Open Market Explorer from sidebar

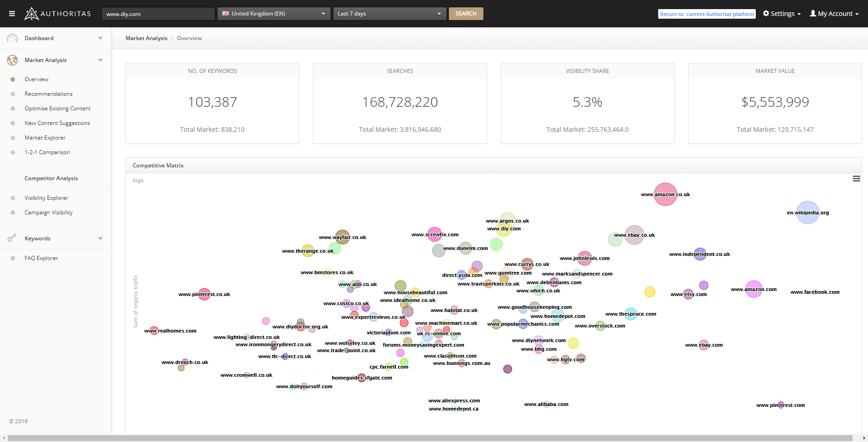45,138
